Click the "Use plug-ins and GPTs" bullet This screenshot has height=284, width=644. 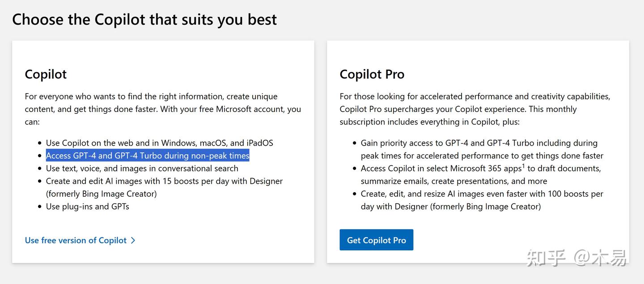coord(88,207)
